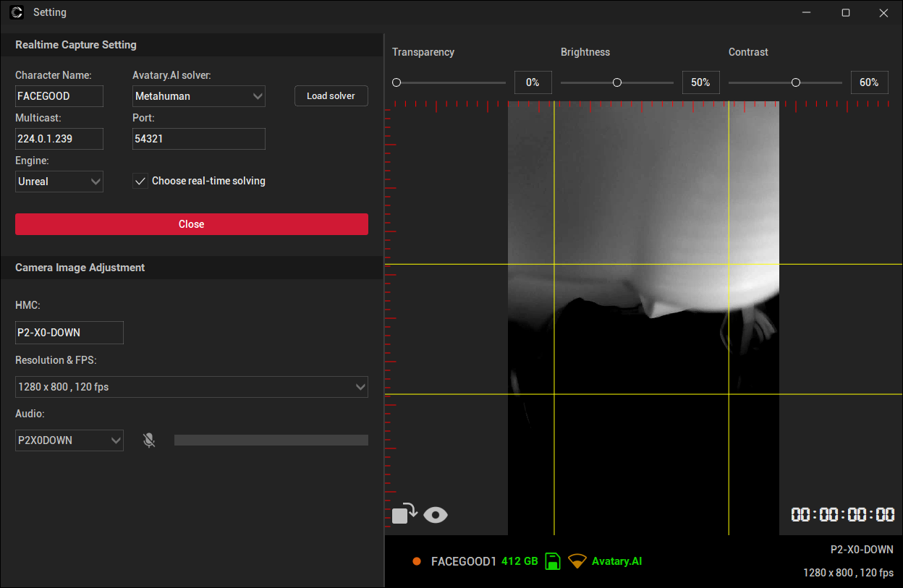Viewport: 903px width, 588px height.
Task: Click the Character Name field FACEGOOD
Action: coord(59,96)
